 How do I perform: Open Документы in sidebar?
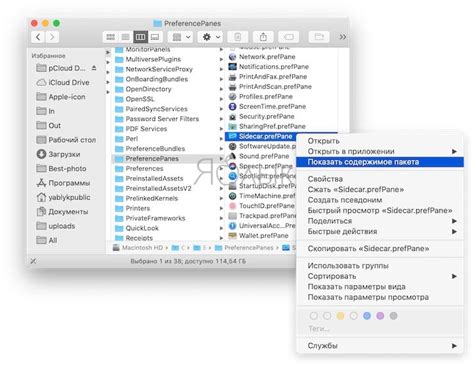tap(63, 212)
